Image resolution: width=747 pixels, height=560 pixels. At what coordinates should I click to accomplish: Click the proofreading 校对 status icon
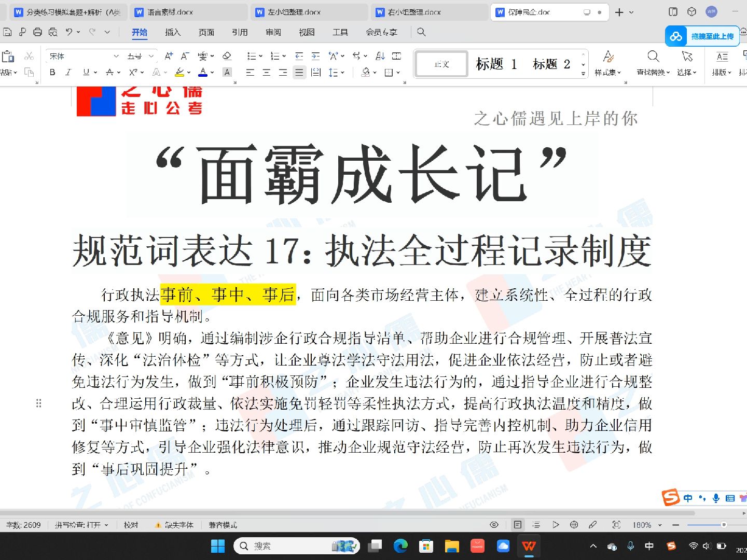tap(131, 525)
